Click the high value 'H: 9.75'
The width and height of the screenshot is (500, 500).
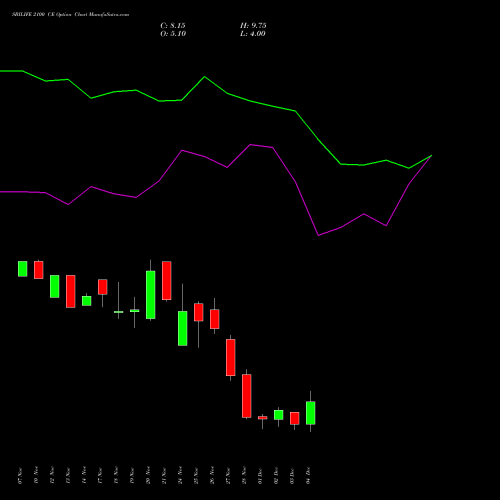click(x=253, y=26)
